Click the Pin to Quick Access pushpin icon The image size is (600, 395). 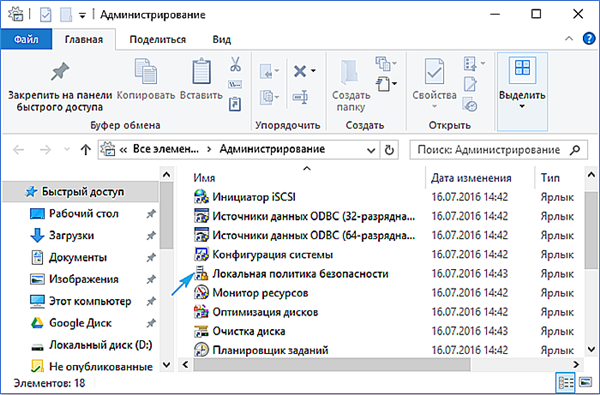(60, 72)
